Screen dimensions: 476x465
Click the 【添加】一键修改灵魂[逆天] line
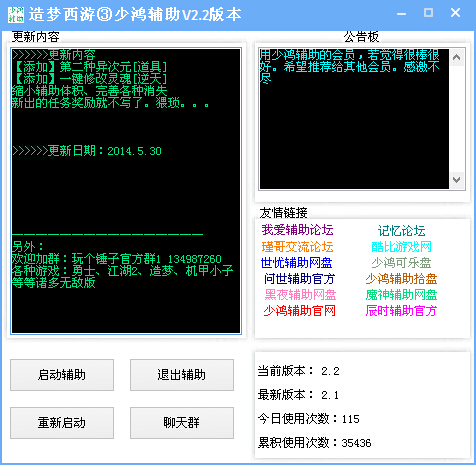pyautogui.click(x=89, y=79)
